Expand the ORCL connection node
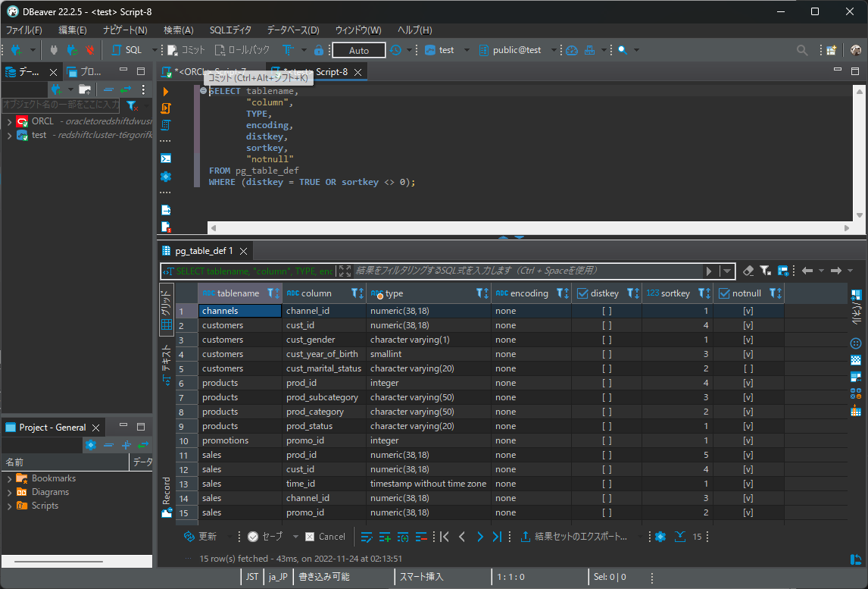This screenshot has height=589, width=868. (9, 121)
